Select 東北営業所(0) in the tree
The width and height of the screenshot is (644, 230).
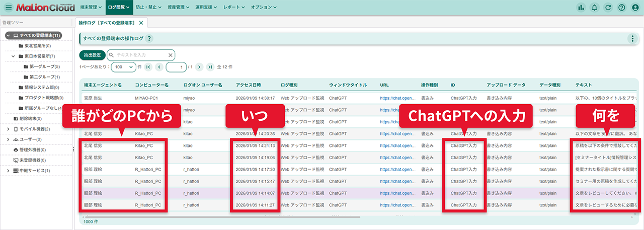click(x=38, y=46)
